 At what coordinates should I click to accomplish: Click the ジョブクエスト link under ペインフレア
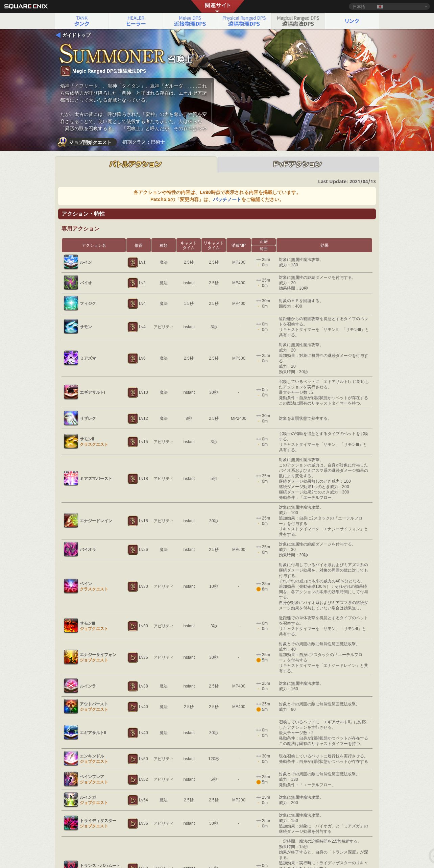94,782
